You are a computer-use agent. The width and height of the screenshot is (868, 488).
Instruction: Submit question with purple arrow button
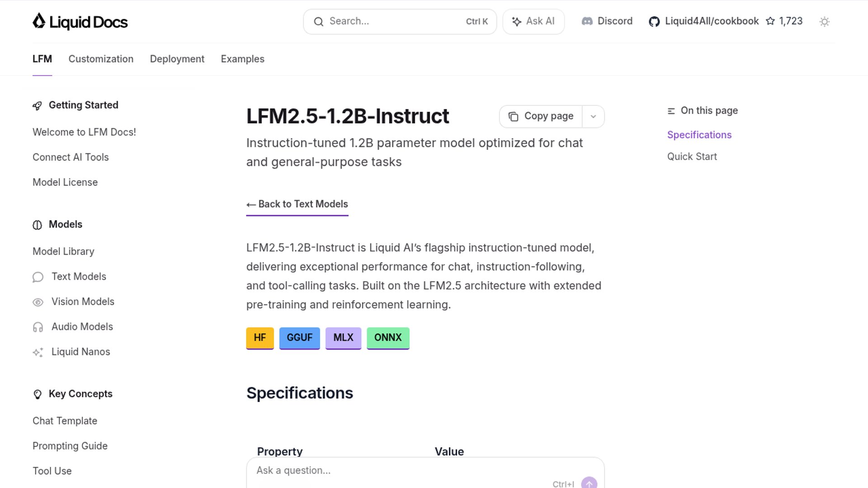point(589,483)
